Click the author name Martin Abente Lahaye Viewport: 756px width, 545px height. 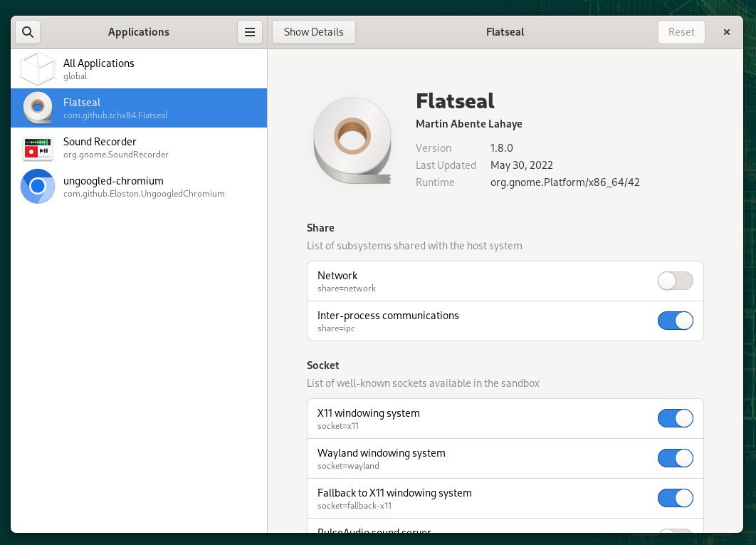pyautogui.click(x=468, y=123)
